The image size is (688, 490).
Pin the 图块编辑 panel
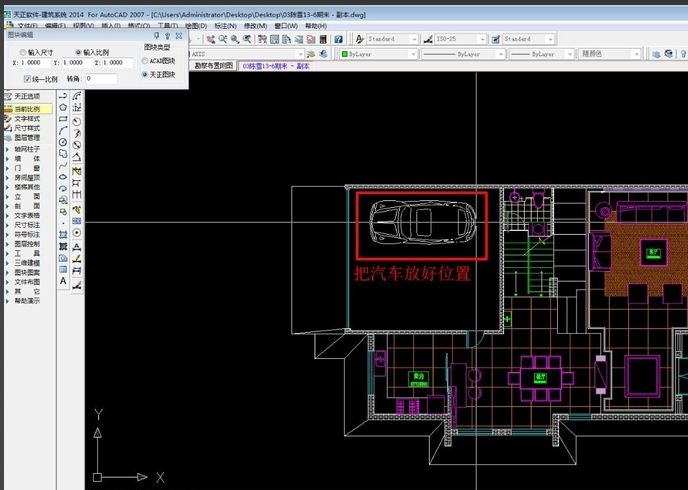click(x=157, y=36)
